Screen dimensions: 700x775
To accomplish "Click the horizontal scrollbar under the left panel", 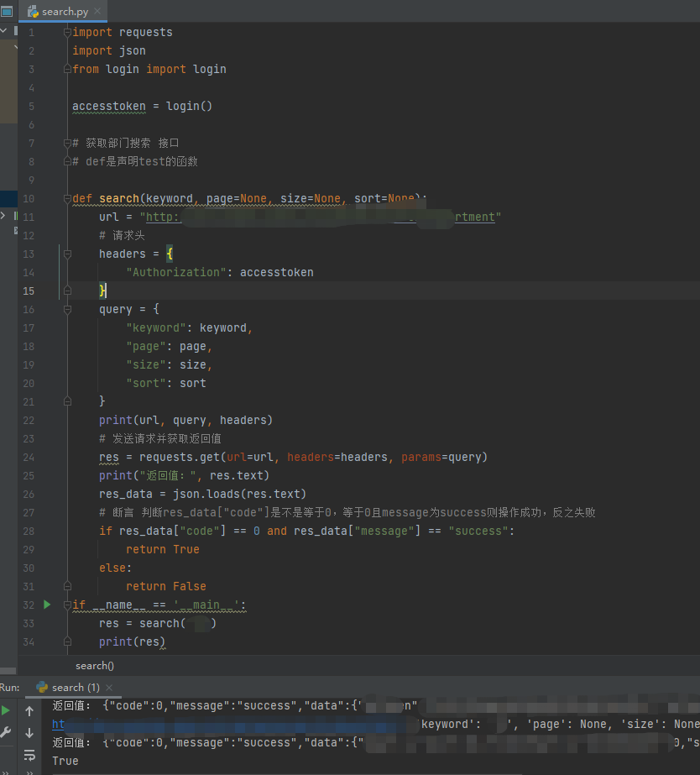I will pyautogui.click(x=8, y=671).
